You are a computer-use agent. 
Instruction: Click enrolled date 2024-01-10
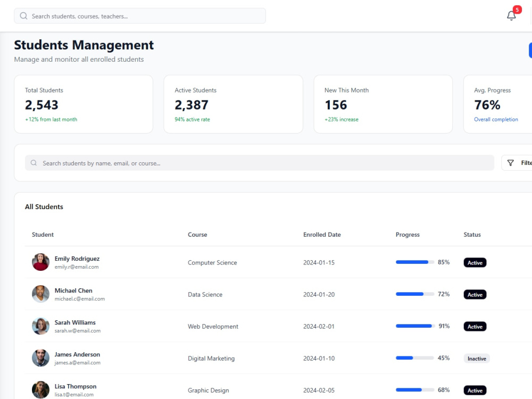319,358
